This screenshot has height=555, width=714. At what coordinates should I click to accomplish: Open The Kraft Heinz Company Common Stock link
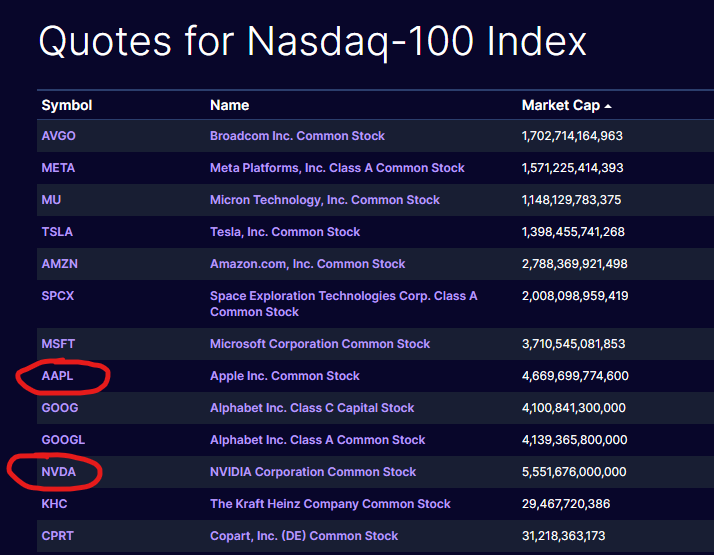click(x=331, y=504)
